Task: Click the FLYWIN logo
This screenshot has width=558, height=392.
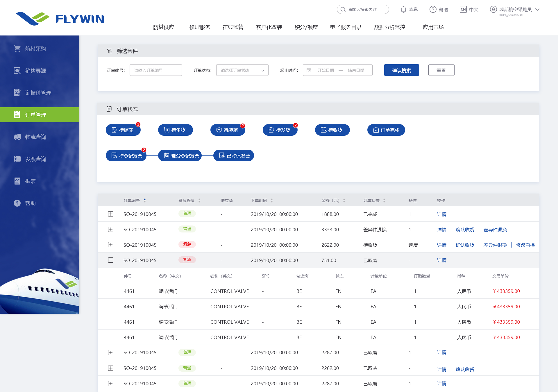Action: [x=60, y=19]
